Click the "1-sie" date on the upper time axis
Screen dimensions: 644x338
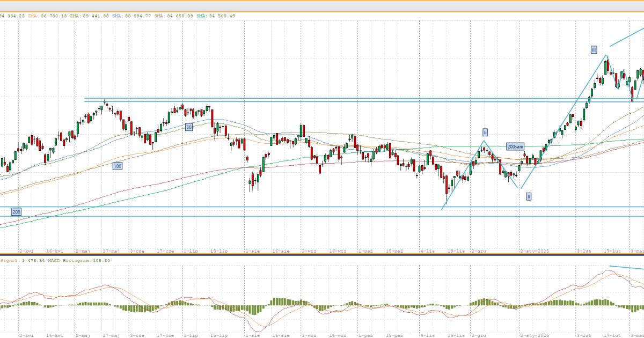pyautogui.click(x=252, y=251)
